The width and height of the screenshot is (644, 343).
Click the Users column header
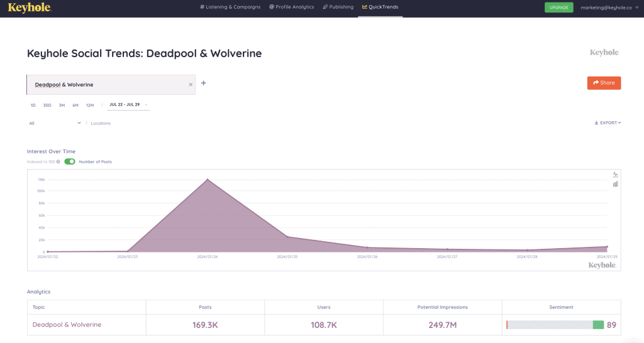[x=324, y=307]
